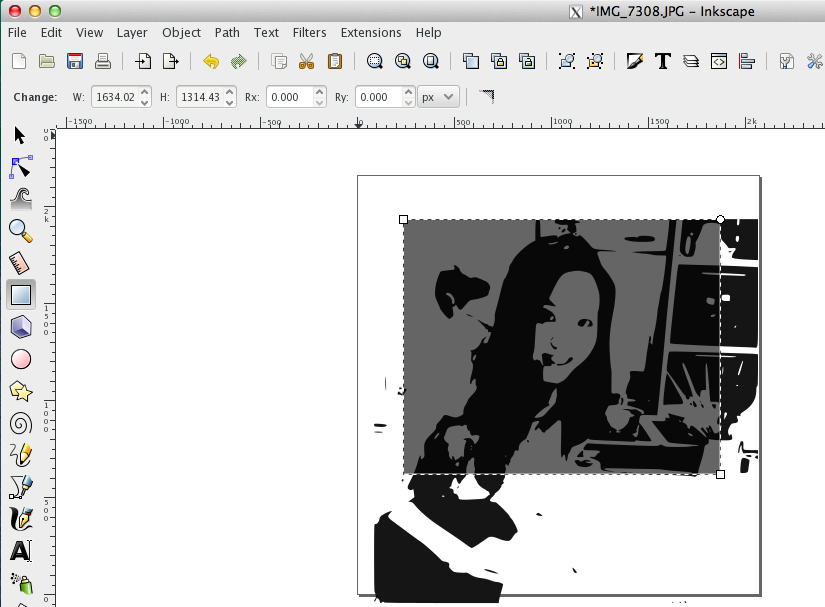This screenshot has height=607, width=825.
Task: Zoom to fit page
Action: pos(430,61)
